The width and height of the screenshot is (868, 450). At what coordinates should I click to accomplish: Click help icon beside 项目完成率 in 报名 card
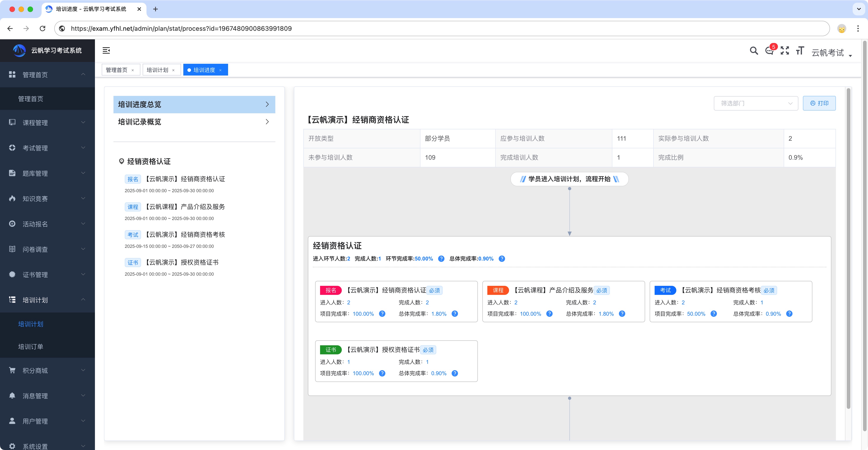(382, 313)
